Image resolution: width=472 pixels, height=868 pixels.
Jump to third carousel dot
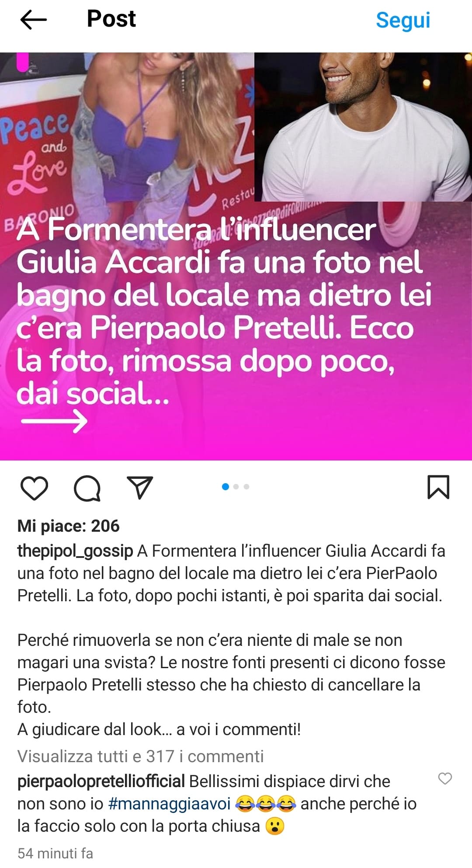pyautogui.click(x=246, y=487)
